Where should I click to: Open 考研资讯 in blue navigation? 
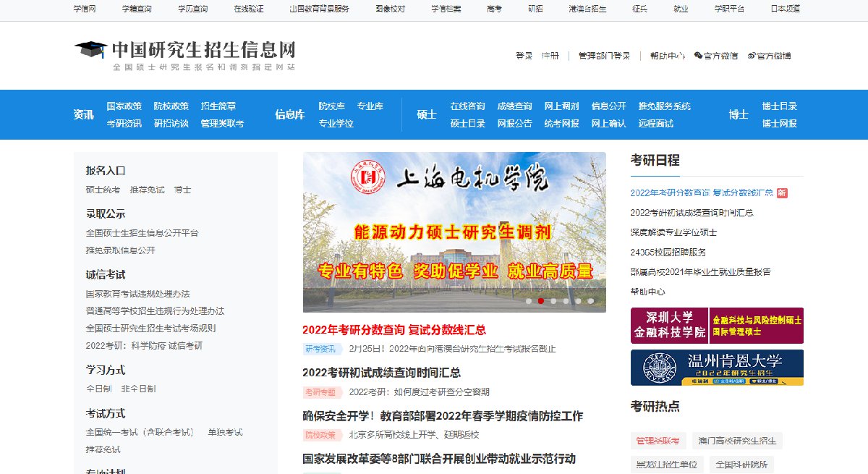coord(124,124)
